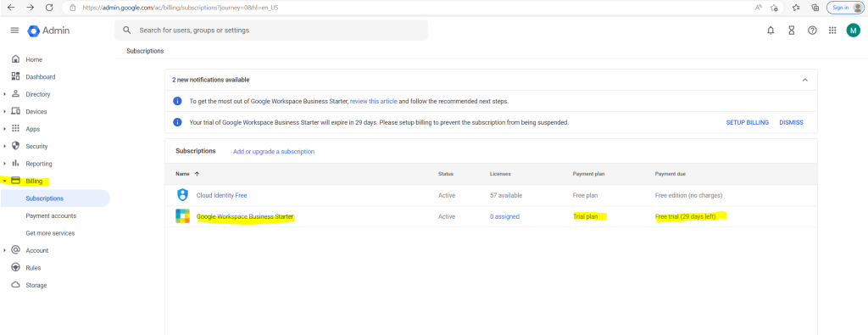Open Rules in sidebar
Viewport: 868px width, 335px height.
(x=33, y=268)
